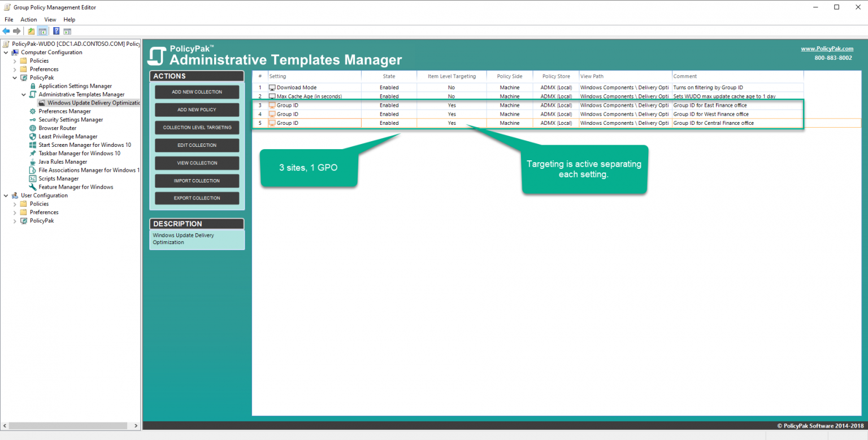Collapse the Computer Configuration node

click(x=6, y=53)
